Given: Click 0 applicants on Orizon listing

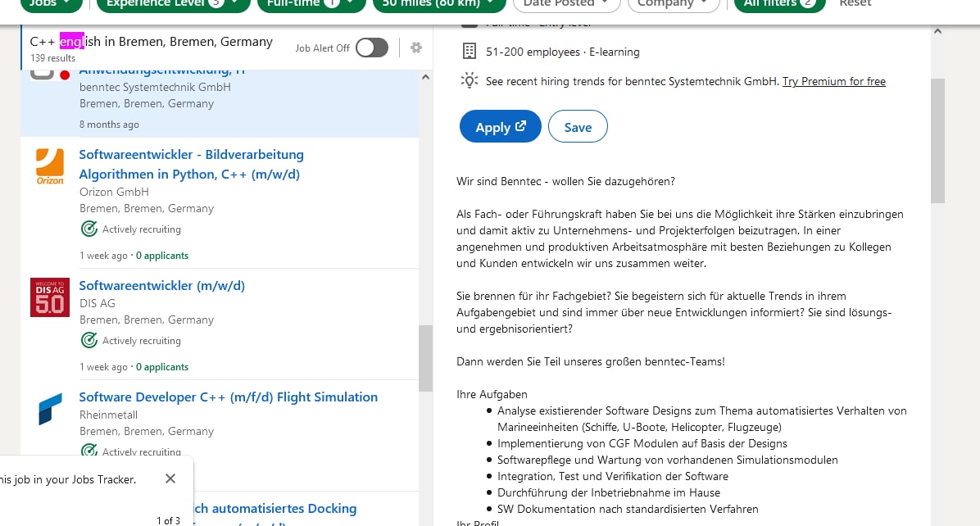Looking at the screenshot, I should pyautogui.click(x=162, y=256).
